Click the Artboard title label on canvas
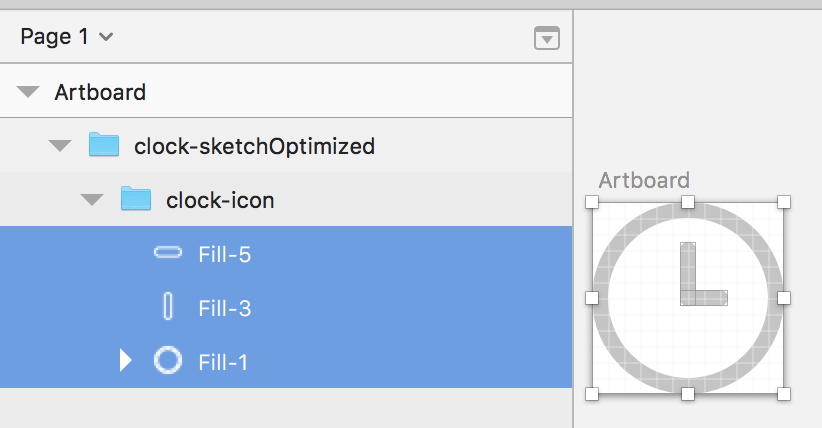This screenshot has width=822, height=428. 644,180
